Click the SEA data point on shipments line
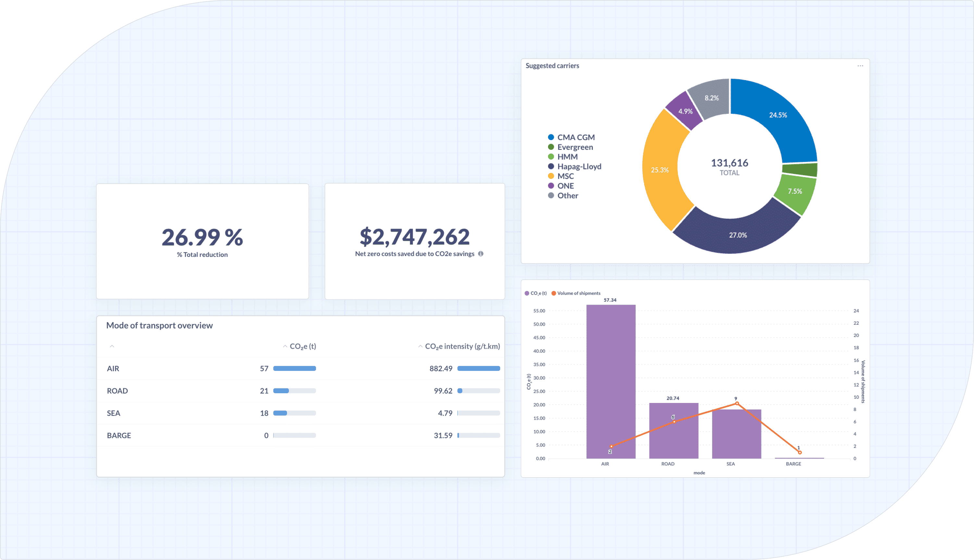 click(x=737, y=404)
